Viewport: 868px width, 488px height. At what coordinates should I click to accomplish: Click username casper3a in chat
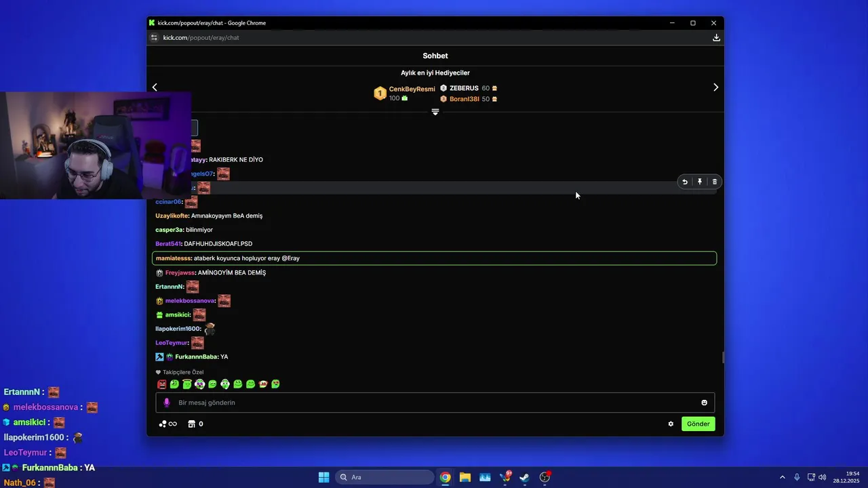(x=170, y=230)
